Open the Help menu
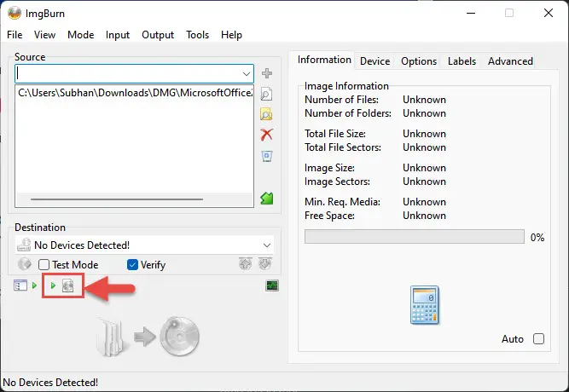Image resolution: width=569 pixels, height=392 pixels. [x=231, y=35]
